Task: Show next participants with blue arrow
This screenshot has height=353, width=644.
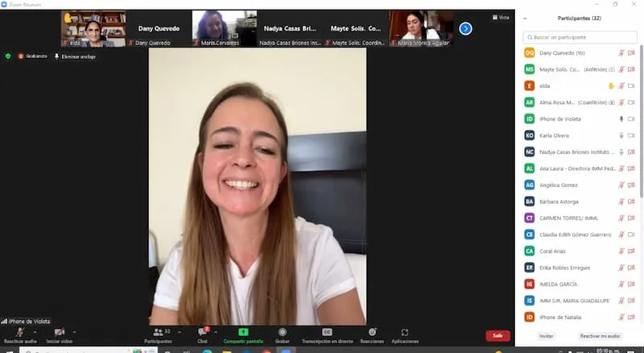Action: pos(465,28)
